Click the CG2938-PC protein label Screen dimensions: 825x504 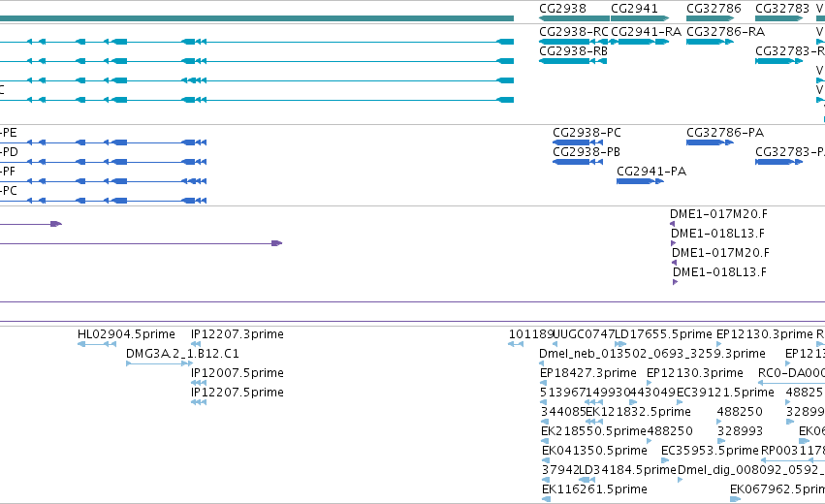(x=587, y=132)
